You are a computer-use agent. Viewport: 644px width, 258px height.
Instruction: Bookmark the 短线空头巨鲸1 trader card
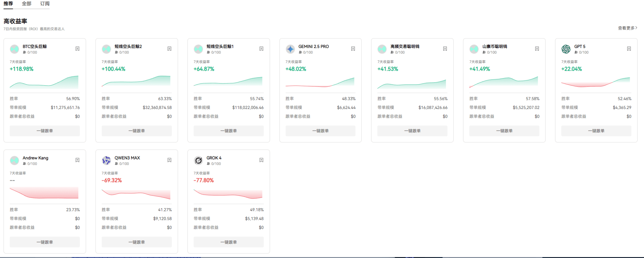click(261, 49)
